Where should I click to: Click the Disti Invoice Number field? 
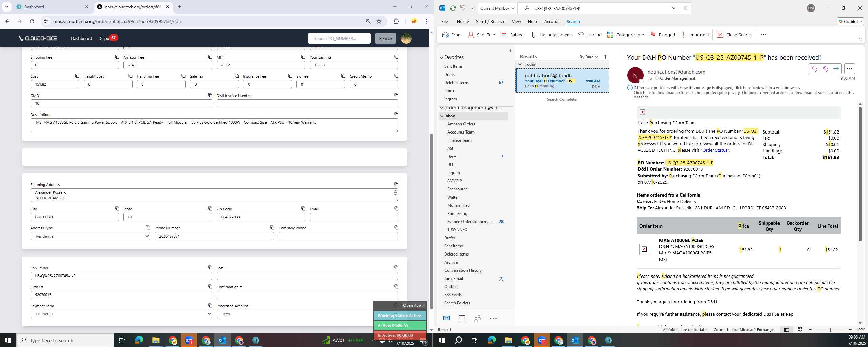[x=307, y=103]
